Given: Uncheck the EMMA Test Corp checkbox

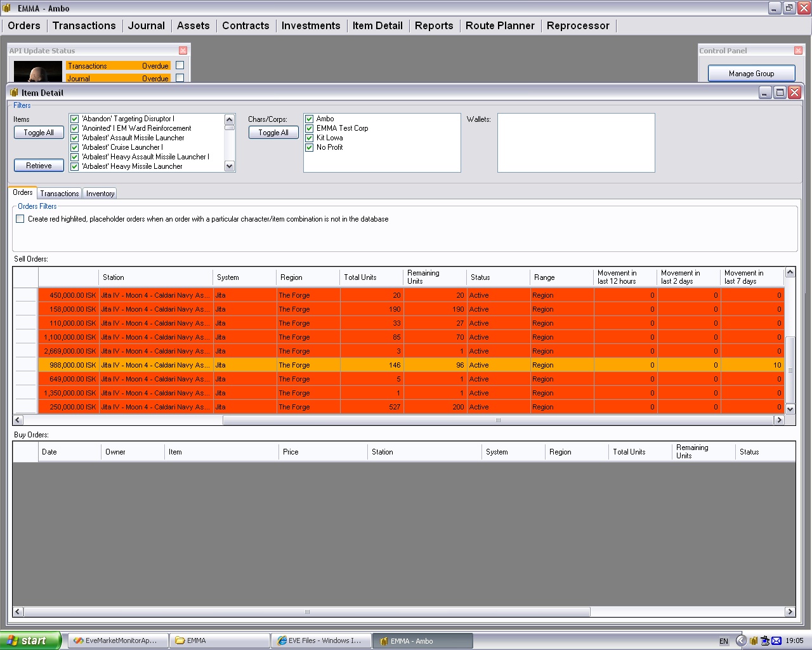Looking at the screenshot, I should (310, 128).
